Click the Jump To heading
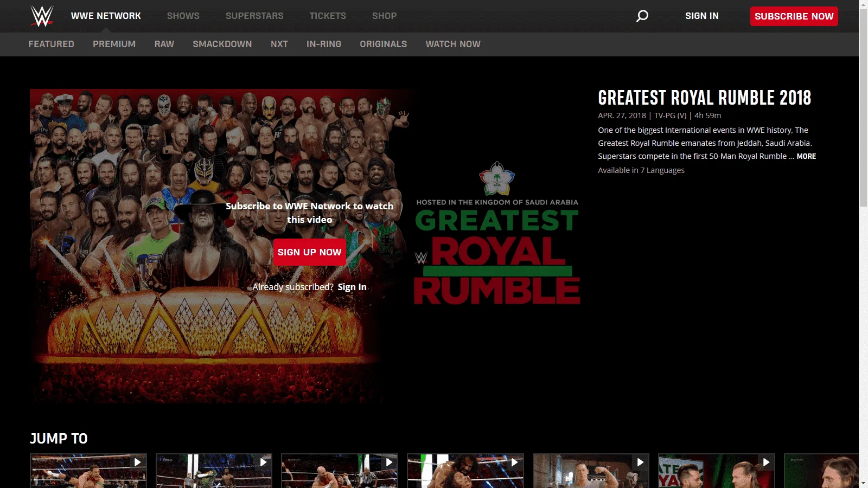Viewport: 868px width, 488px height. (59, 439)
